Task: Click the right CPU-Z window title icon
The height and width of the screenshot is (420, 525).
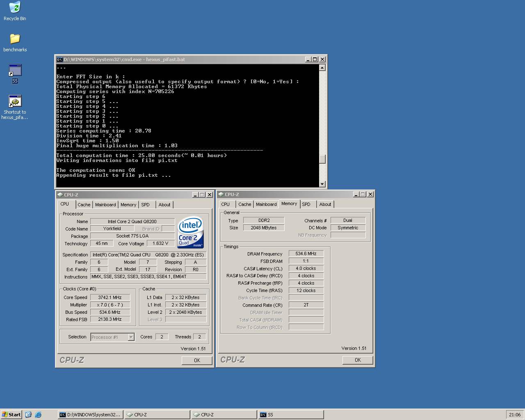Action: [x=221, y=194]
